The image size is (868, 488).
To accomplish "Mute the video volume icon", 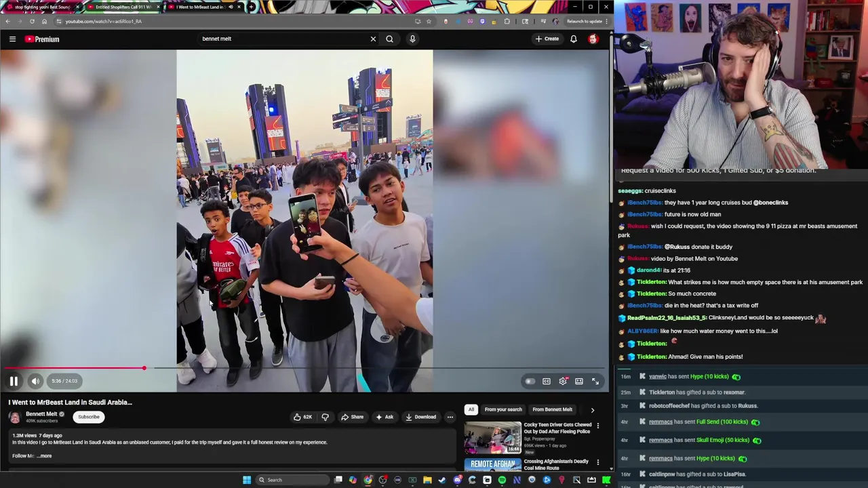I will [x=35, y=381].
